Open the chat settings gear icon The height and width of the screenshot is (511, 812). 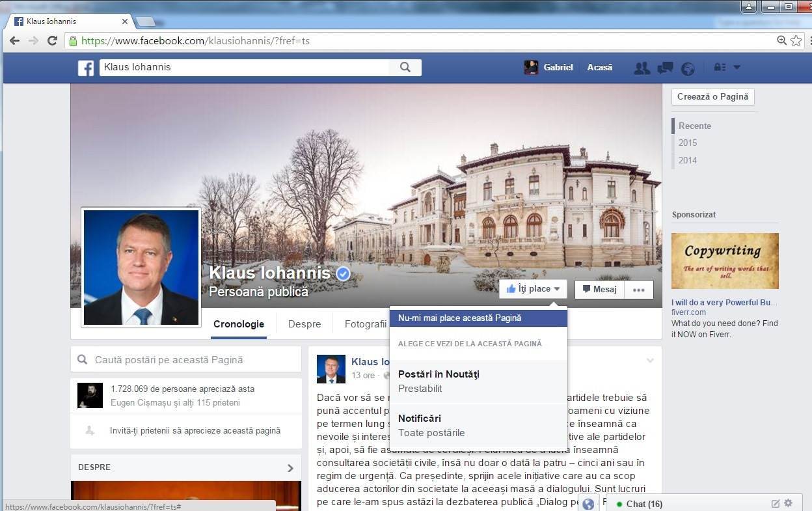[x=789, y=503]
